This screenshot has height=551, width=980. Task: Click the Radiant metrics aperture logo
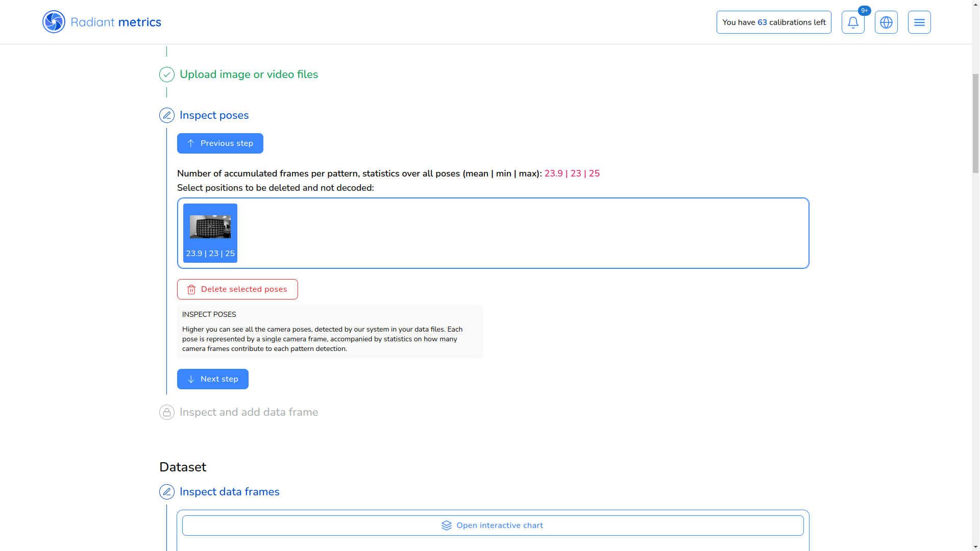(x=54, y=22)
